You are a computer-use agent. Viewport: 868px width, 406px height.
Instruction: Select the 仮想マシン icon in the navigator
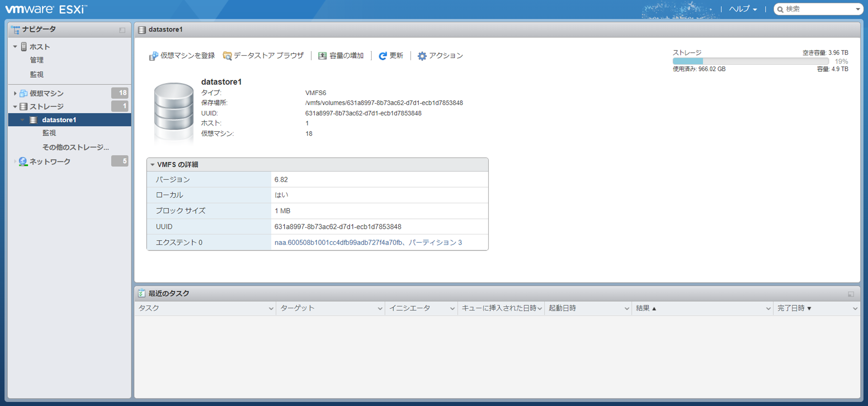(x=23, y=93)
